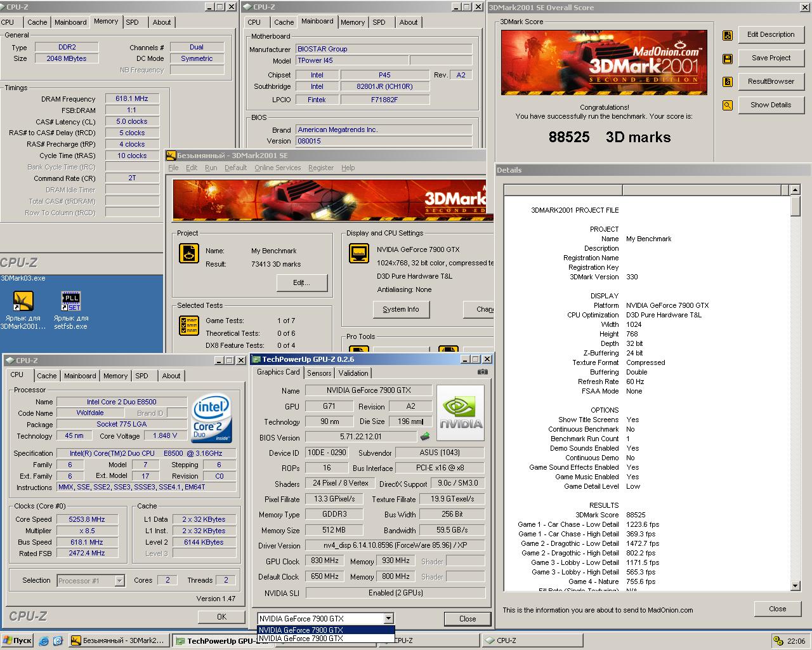Screen dimensions: 812x650
Task: Click the save BIOS chip icon in GPU-Z
Action: tap(425, 437)
